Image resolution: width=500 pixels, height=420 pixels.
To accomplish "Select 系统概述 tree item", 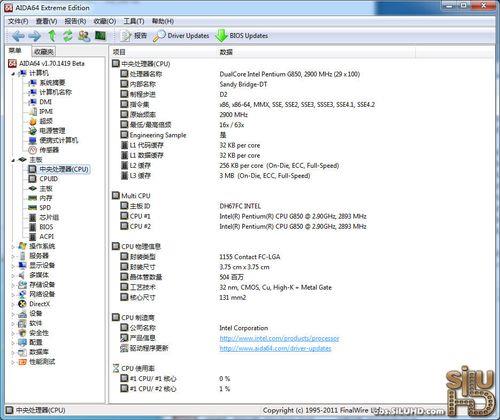I will click(x=47, y=83).
